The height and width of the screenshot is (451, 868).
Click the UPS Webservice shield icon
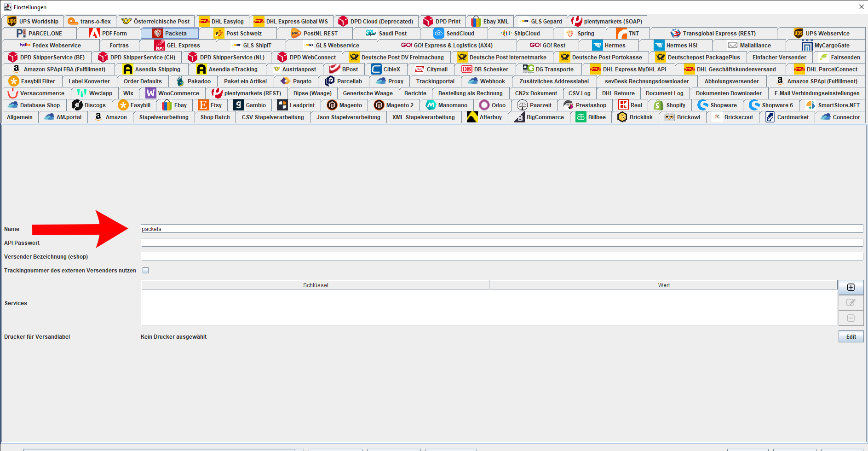(x=798, y=33)
